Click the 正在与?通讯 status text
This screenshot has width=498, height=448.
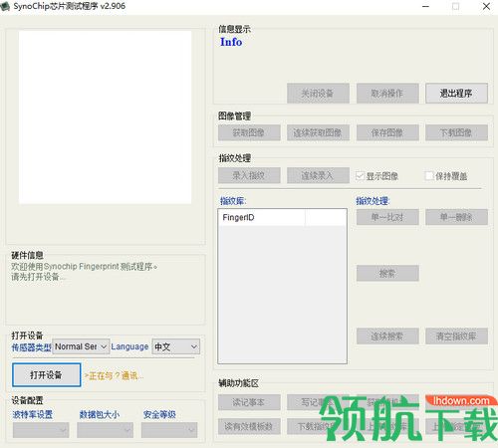click(x=114, y=376)
